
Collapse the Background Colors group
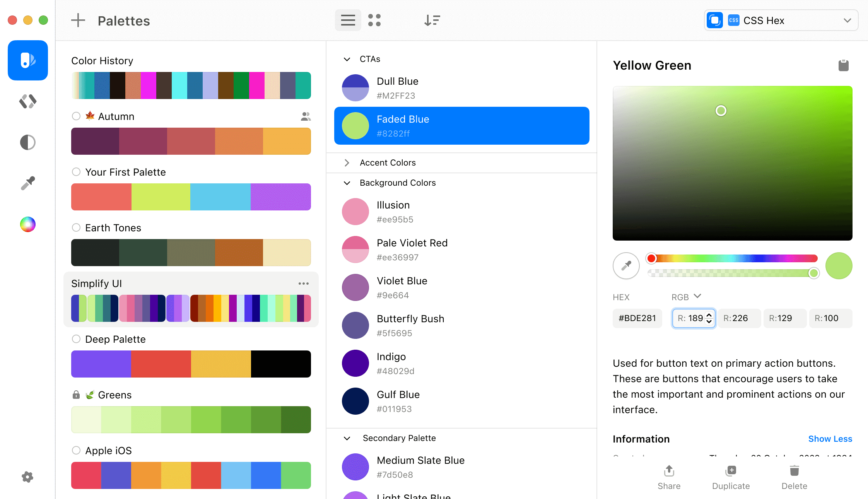click(x=347, y=183)
